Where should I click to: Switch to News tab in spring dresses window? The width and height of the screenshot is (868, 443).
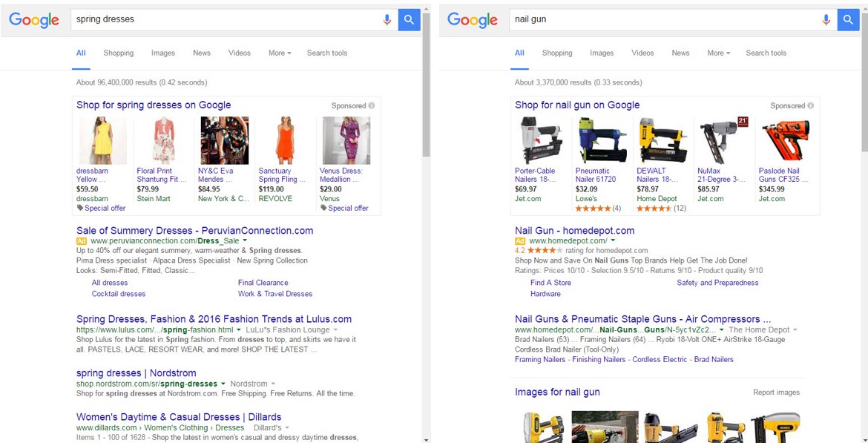202,53
